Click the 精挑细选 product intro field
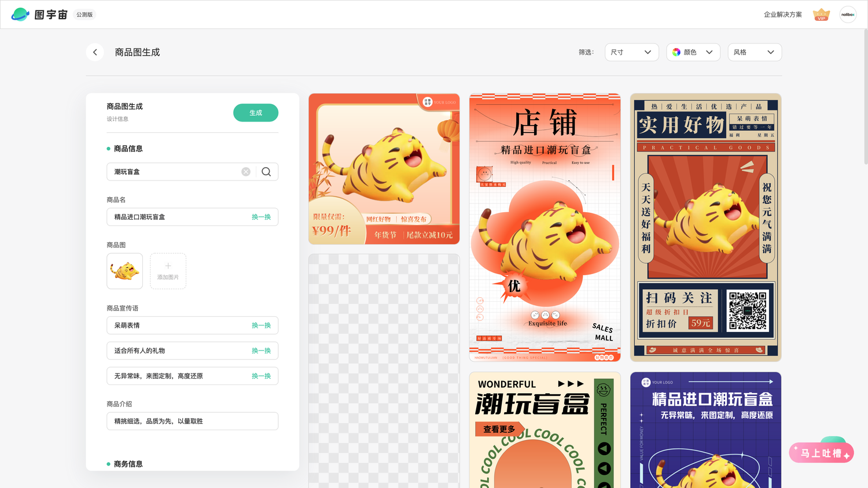The width and height of the screenshot is (868, 488). tap(192, 421)
